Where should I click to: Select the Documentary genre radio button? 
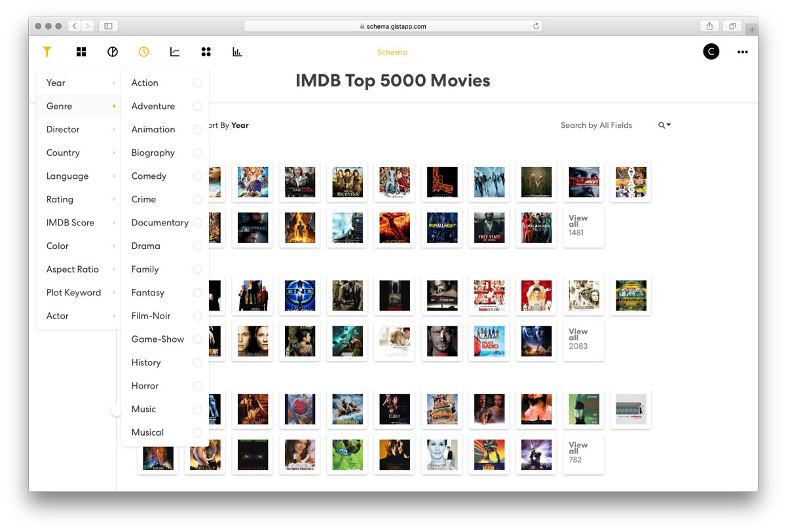point(197,223)
